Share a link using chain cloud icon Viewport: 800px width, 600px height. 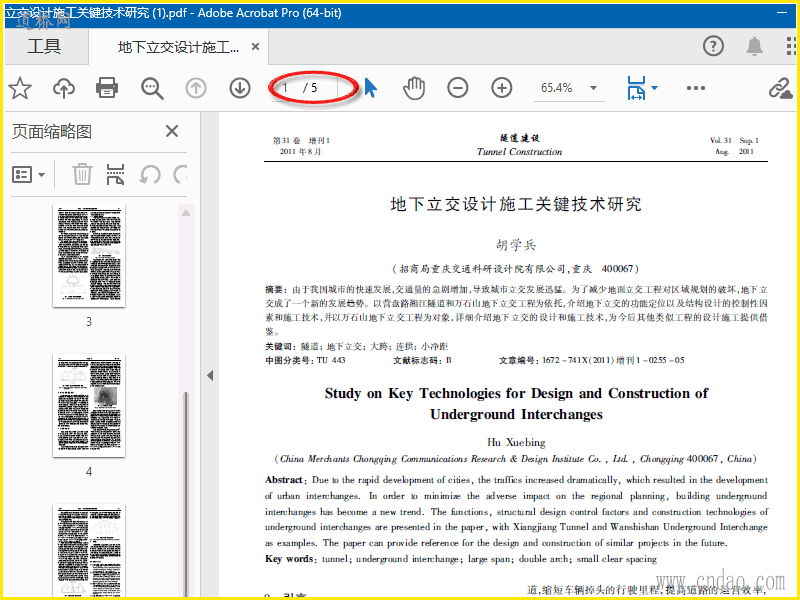[781, 88]
